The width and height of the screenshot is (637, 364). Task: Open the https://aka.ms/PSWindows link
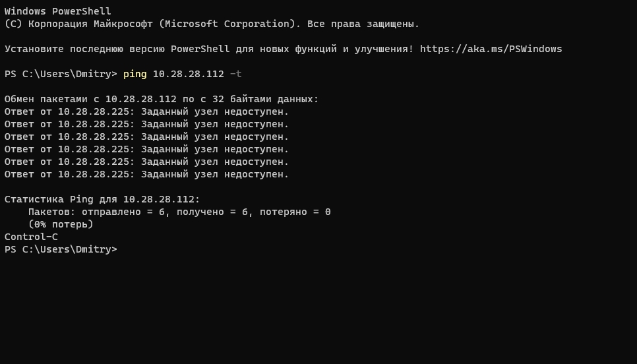(x=491, y=49)
